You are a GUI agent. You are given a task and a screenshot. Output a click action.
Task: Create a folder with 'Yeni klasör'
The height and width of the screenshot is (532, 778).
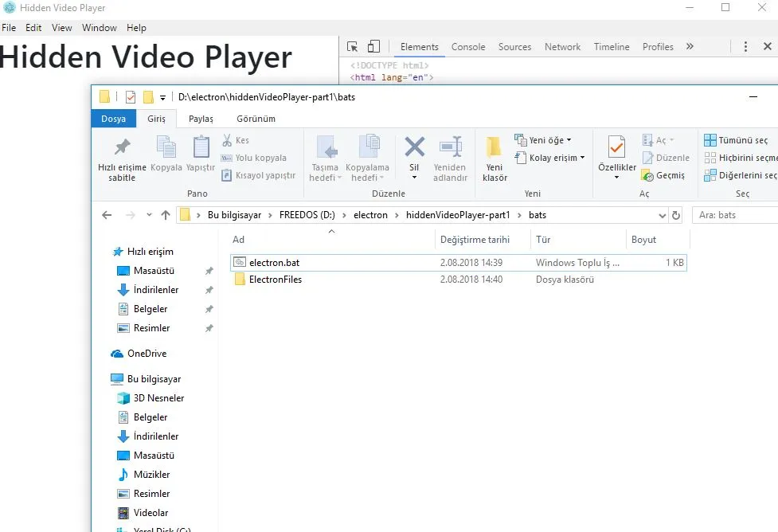click(495, 158)
